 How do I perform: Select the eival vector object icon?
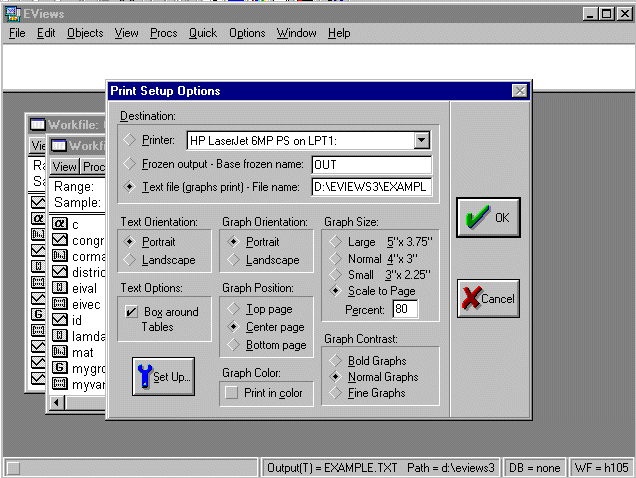[59, 288]
